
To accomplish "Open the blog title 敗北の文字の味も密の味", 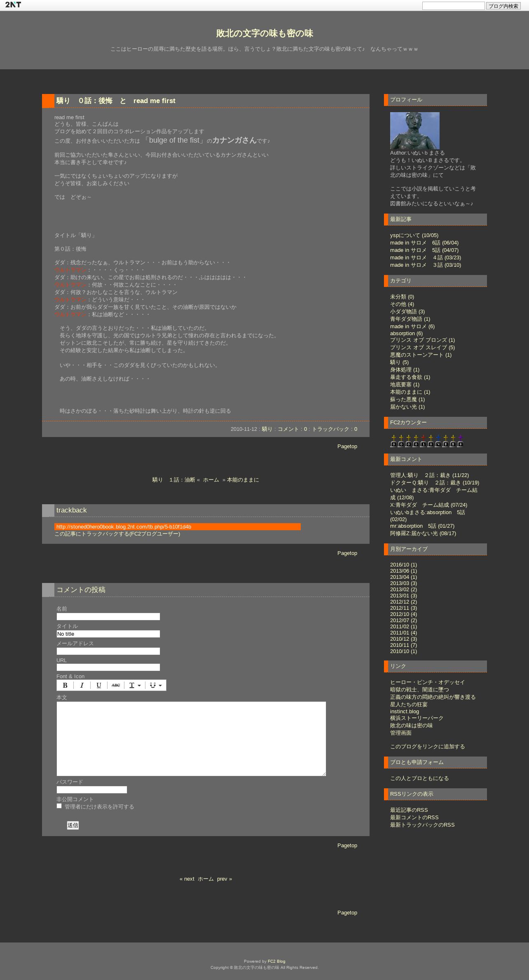I will click(264, 33).
